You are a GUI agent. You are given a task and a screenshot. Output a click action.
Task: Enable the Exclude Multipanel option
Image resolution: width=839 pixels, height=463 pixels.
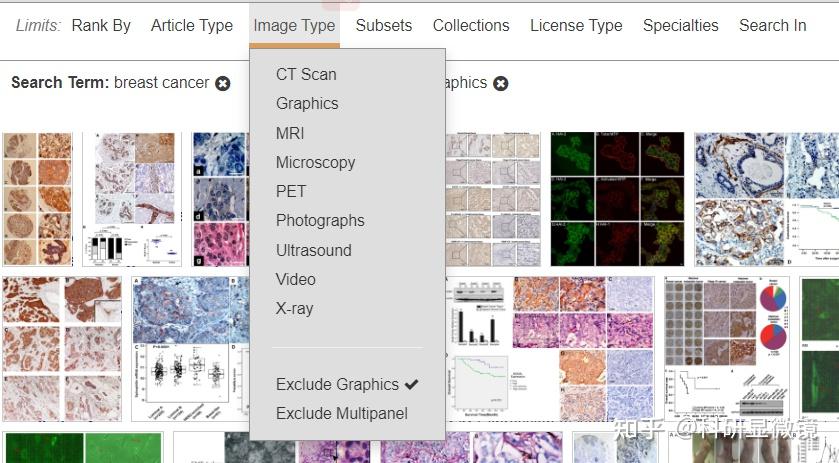(341, 413)
